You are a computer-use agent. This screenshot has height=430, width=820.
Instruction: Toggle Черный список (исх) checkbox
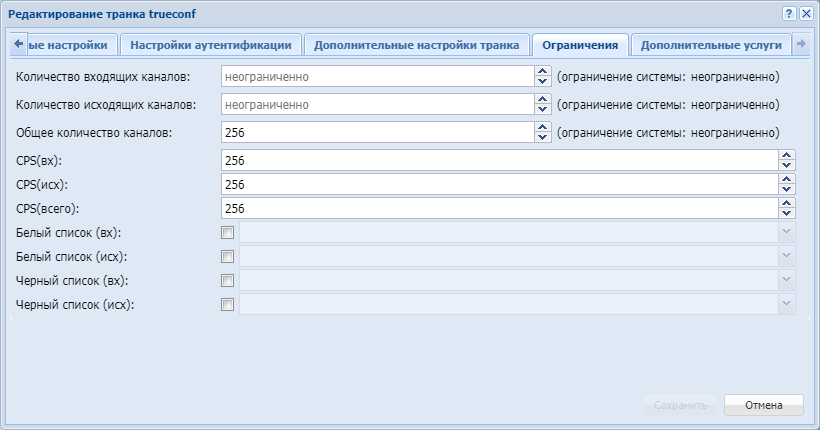tap(228, 305)
